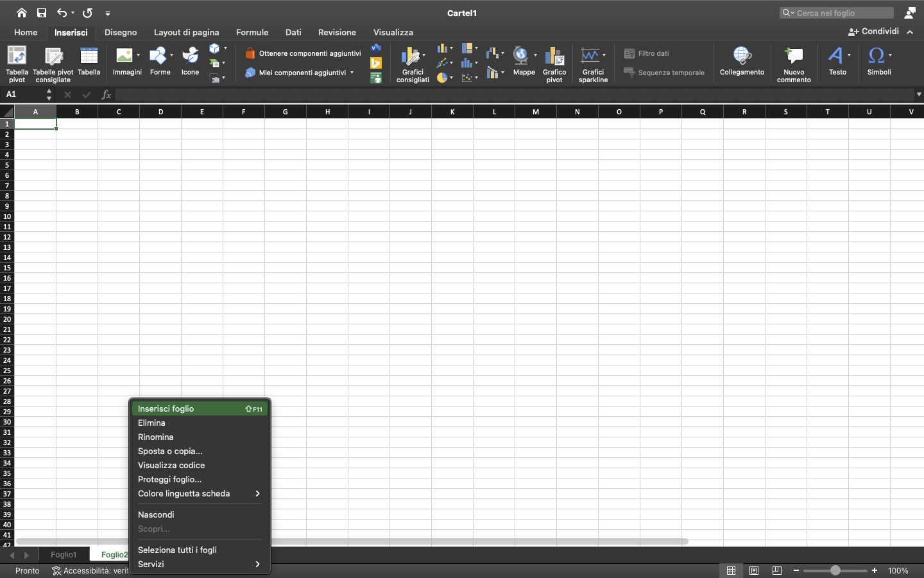Click the Mappe chart icon
This screenshot has height=578, width=924.
(x=524, y=61)
